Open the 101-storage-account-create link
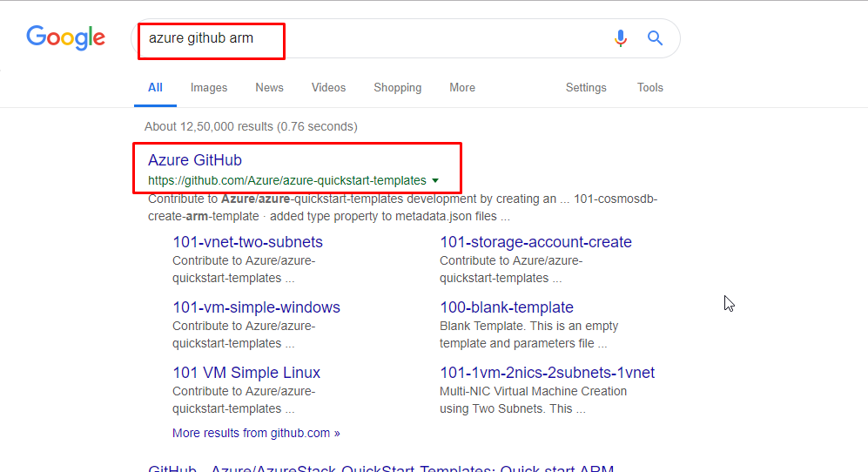Viewport: 868px width, 472px height. (x=535, y=242)
